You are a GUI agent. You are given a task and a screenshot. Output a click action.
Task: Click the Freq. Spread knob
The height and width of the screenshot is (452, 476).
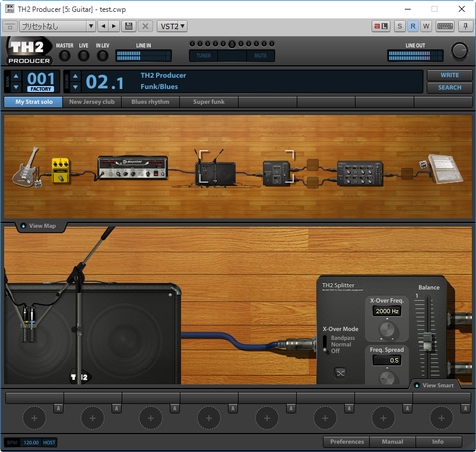[387, 377]
